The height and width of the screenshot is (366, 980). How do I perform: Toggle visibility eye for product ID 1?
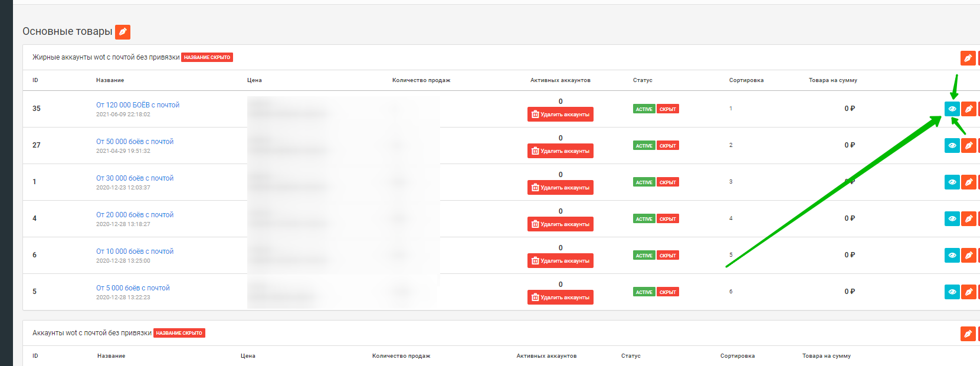pyautogui.click(x=952, y=182)
